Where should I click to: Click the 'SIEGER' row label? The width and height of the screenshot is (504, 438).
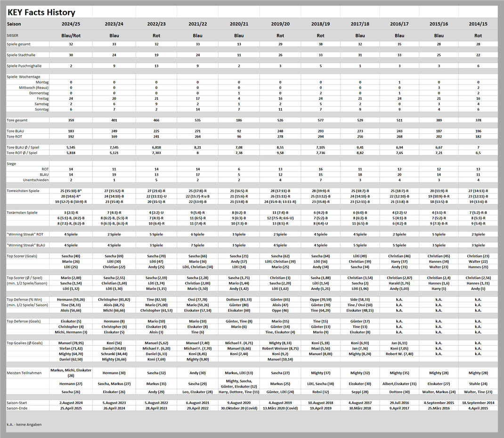[13, 36]
